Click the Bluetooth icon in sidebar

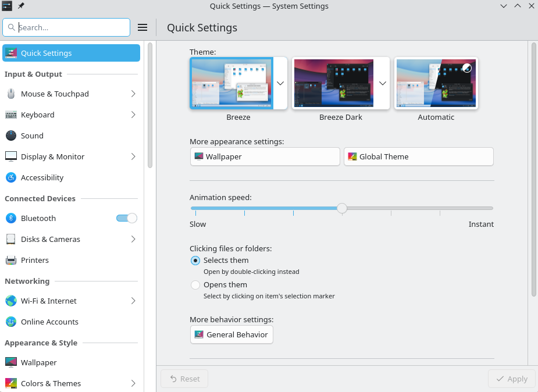click(11, 218)
